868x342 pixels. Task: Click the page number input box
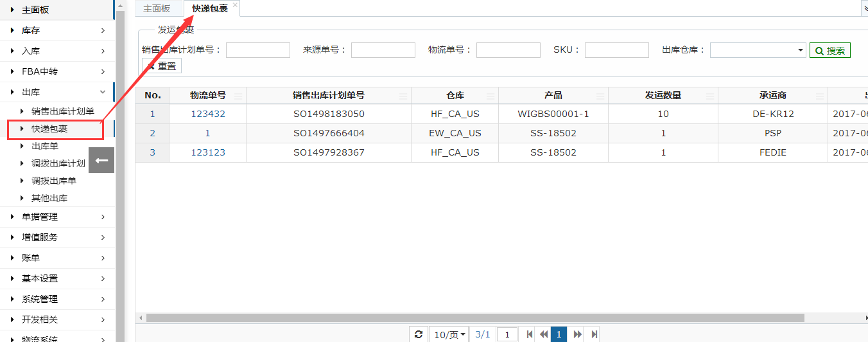(x=507, y=334)
